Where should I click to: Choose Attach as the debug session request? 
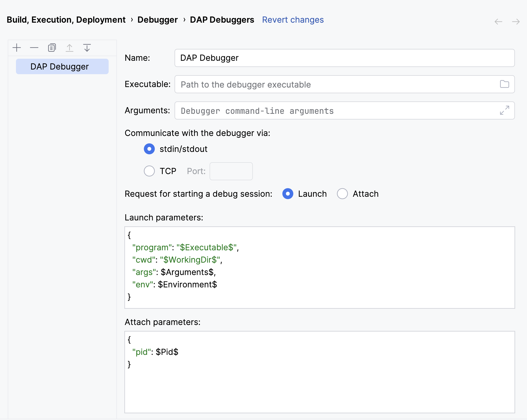pos(342,194)
